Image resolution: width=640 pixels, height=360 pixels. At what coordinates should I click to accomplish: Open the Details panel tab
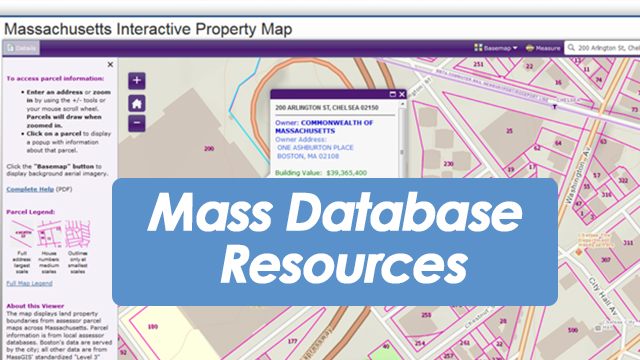(22, 48)
